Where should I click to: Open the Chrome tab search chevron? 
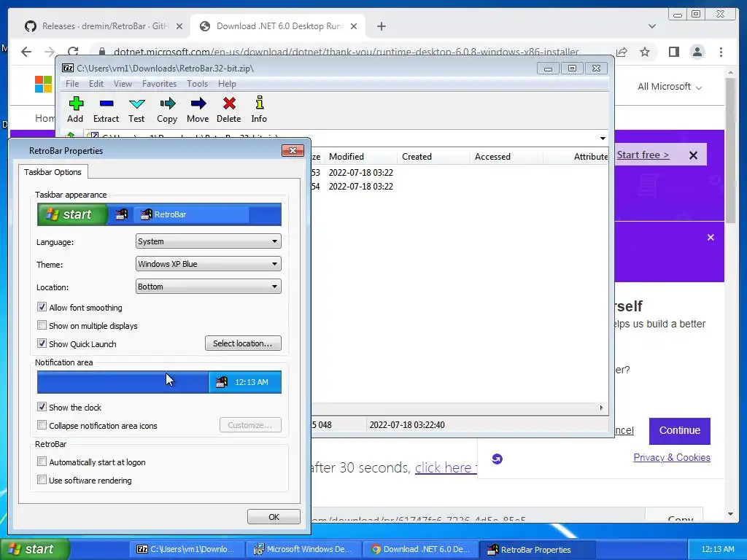652,26
